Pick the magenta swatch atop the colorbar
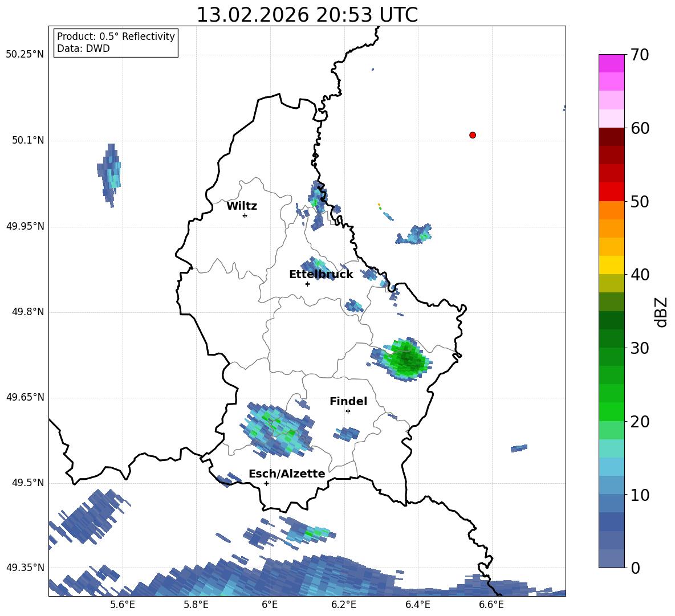The image size is (675, 616). pyautogui.click(x=611, y=64)
